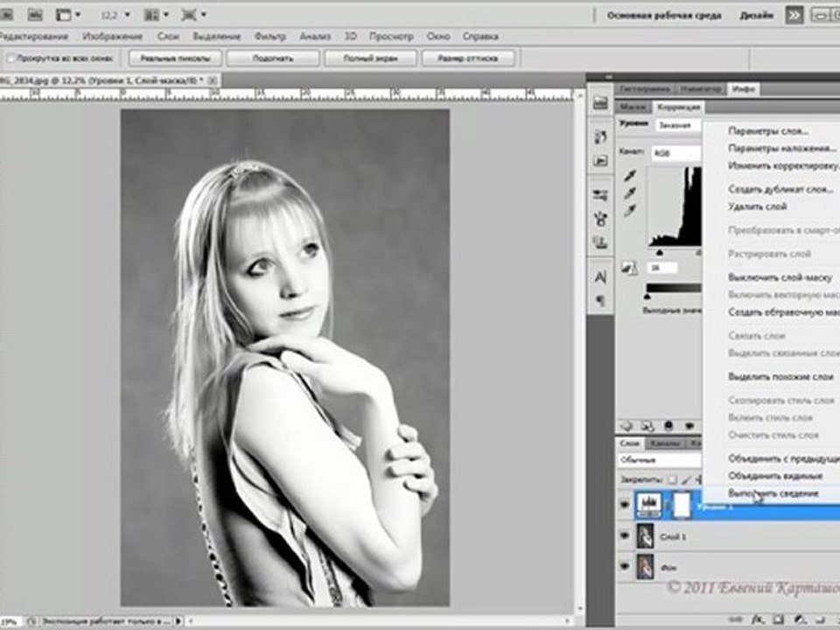
Task: Open the Clone Source icon in dock
Action: [x=600, y=242]
